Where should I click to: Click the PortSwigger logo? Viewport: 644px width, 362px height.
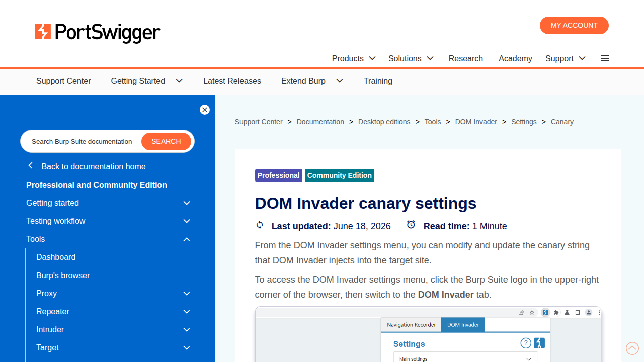[98, 32]
